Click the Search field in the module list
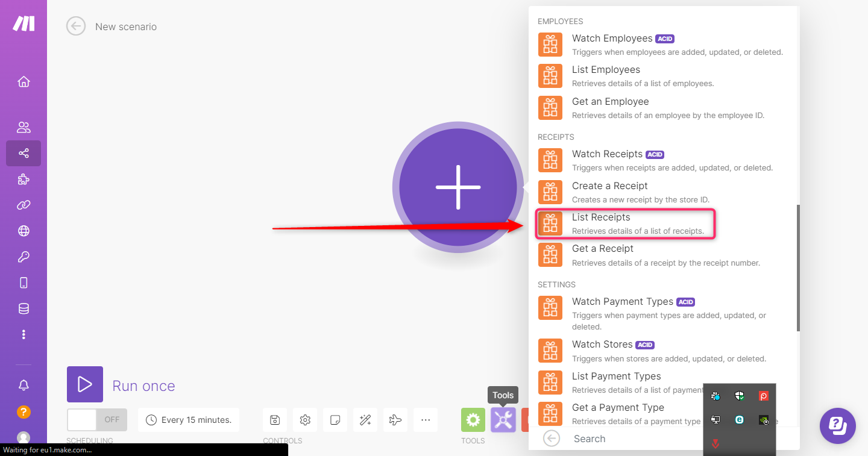The height and width of the screenshot is (456, 868). [633, 439]
